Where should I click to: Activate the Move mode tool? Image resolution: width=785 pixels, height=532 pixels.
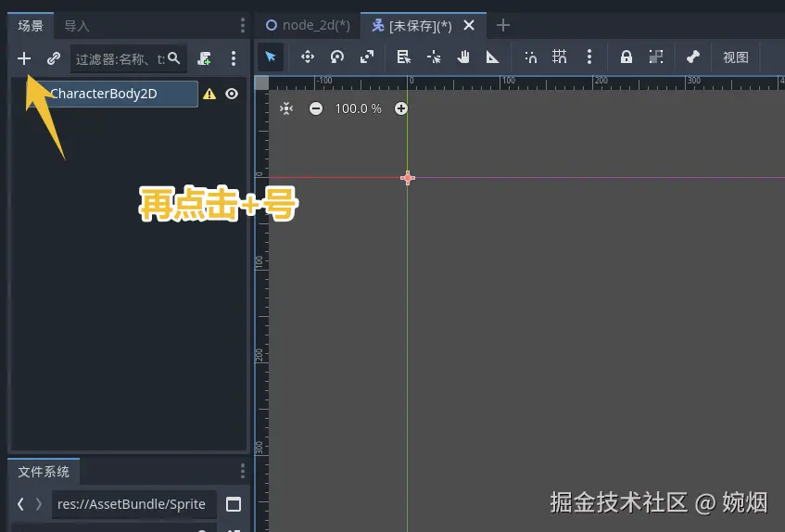click(x=308, y=57)
